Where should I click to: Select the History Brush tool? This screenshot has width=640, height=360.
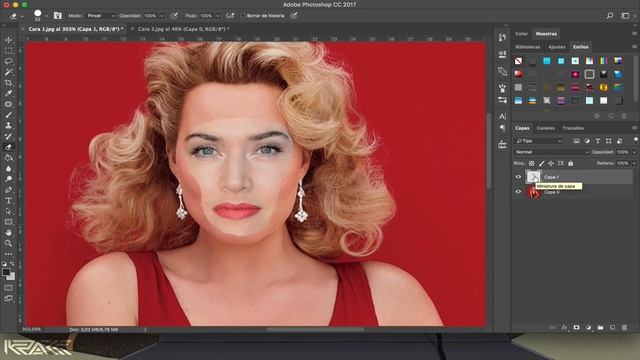click(x=8, y=136)
